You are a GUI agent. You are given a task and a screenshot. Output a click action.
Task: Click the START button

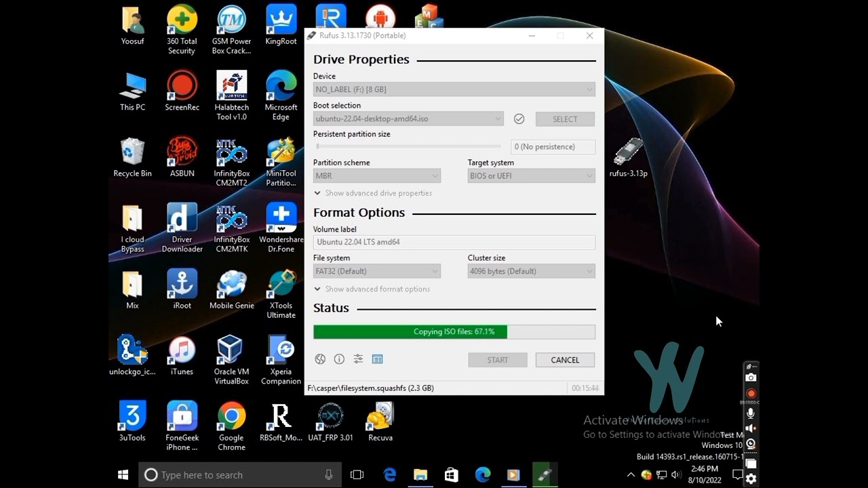pyautogui.click(x=497, y=360)
